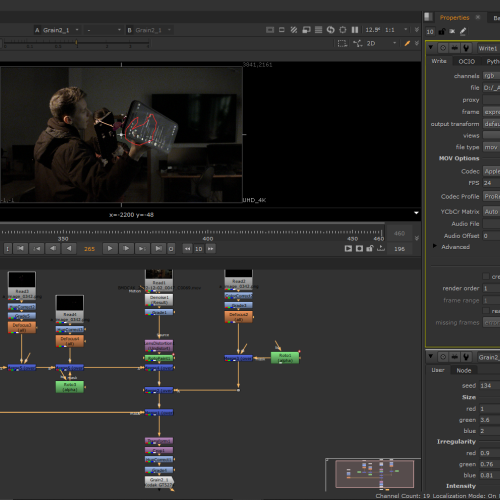500x500 pixels.
Task: Open the 1:1 zoom ratio dropdown
Action: click(x=396, y=30)
